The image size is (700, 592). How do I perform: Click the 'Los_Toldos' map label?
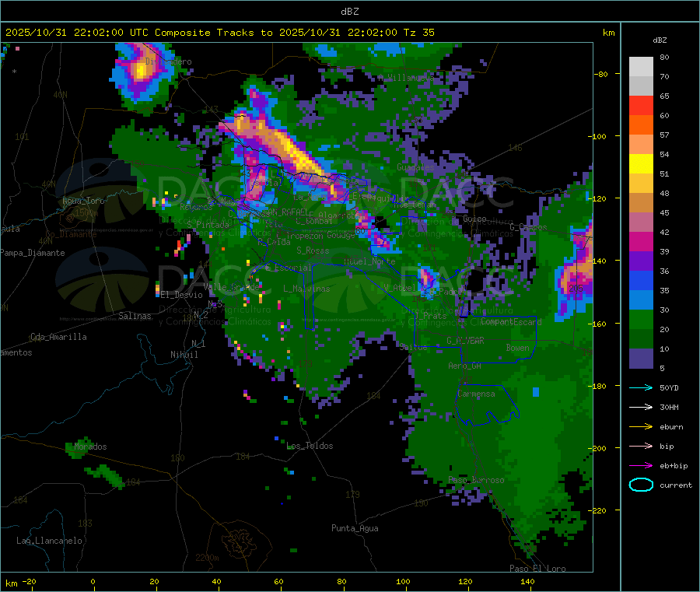click(310, 446)
